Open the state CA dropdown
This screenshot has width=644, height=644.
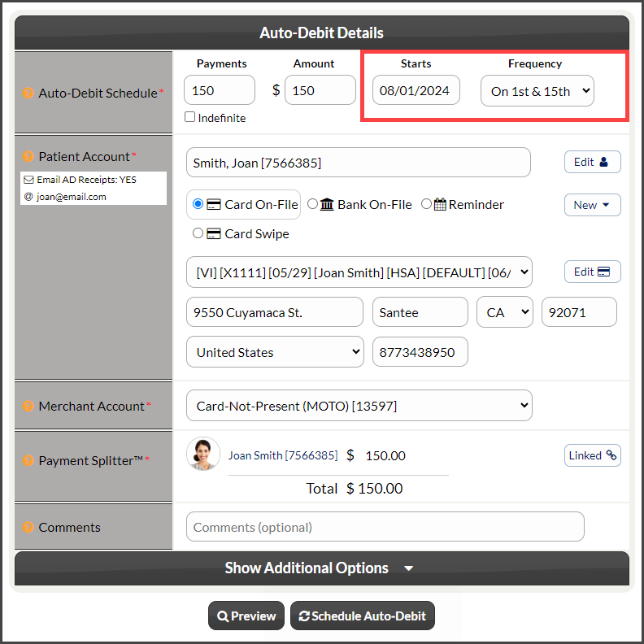tap(505, 312)
